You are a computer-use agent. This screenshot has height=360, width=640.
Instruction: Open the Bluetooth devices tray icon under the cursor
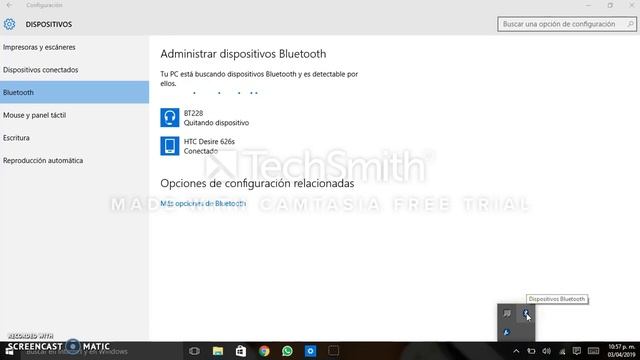[x=526, y=313]
